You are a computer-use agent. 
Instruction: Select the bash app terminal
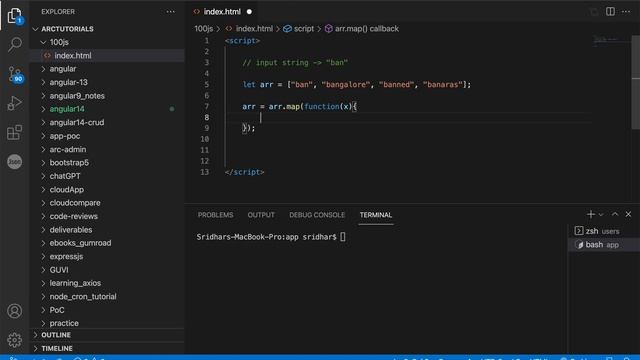click(x=604, y=244)
